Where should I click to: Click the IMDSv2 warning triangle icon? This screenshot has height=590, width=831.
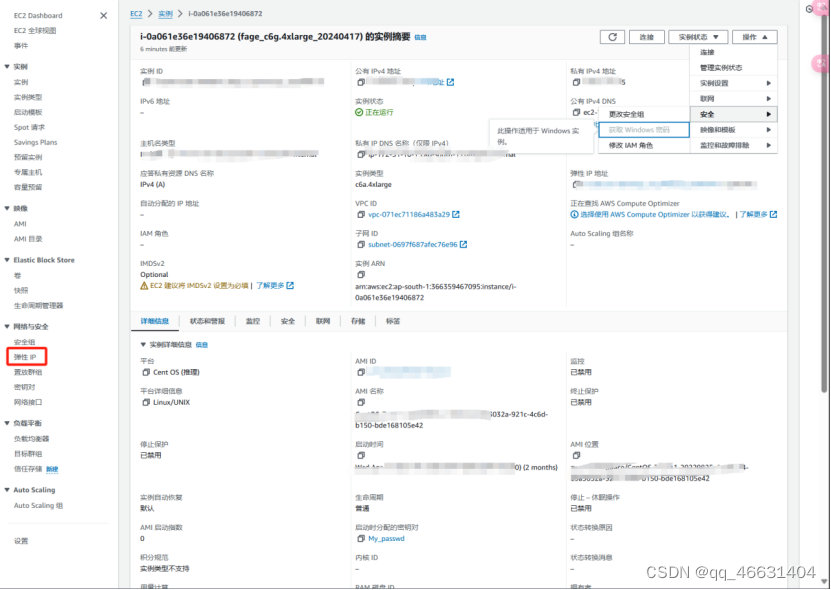144,286
